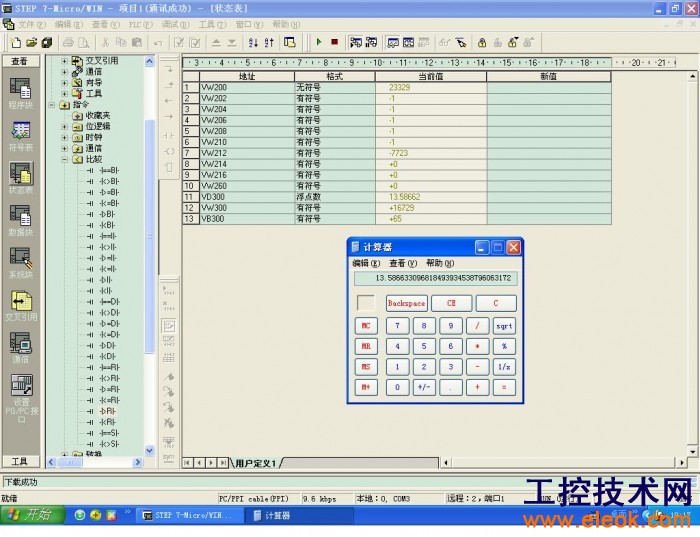Click the Open project folder icon
The image size is (700, 537).
tap(31, 43)
